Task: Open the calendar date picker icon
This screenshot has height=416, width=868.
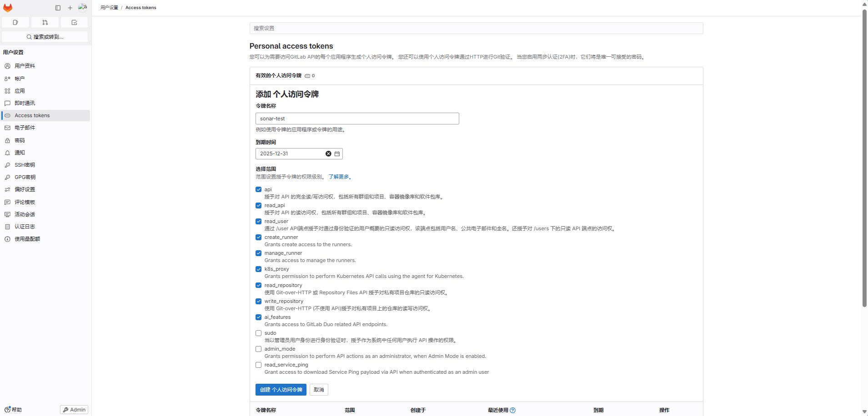Action: click(337, 154)
